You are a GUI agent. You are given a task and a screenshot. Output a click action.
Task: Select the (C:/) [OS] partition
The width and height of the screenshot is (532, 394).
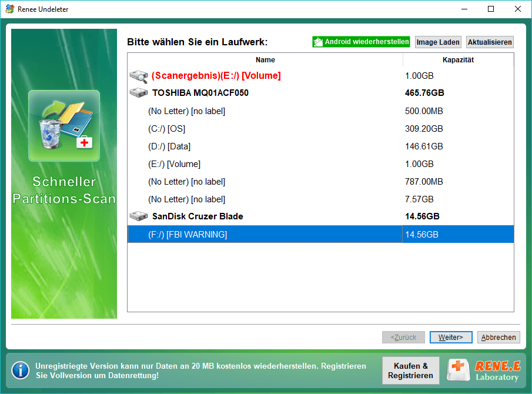[x=320, y=129]
